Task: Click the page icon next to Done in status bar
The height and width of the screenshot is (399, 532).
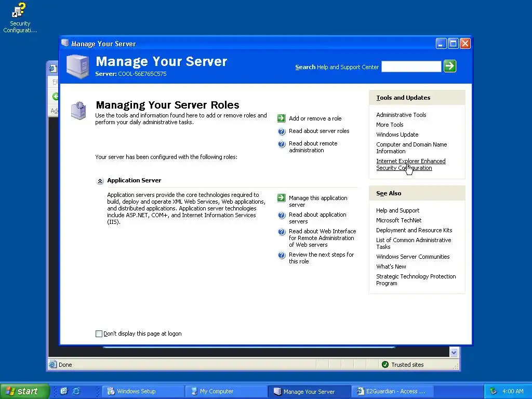Action: [52, 364]
